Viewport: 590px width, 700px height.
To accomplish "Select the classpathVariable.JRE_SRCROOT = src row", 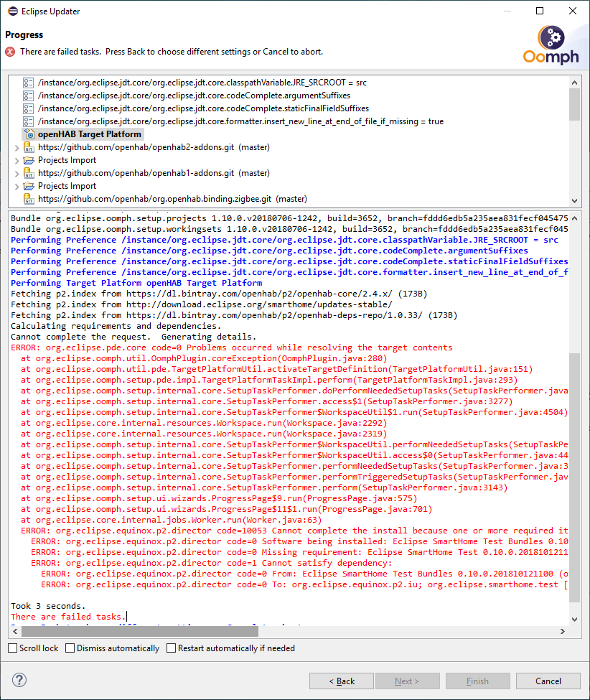I will point(202,83).
